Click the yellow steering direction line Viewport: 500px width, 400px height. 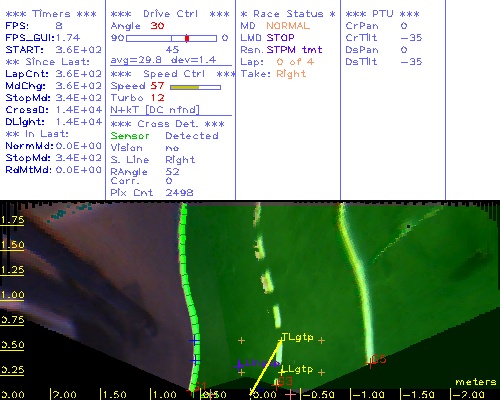(x=266, y=367)
